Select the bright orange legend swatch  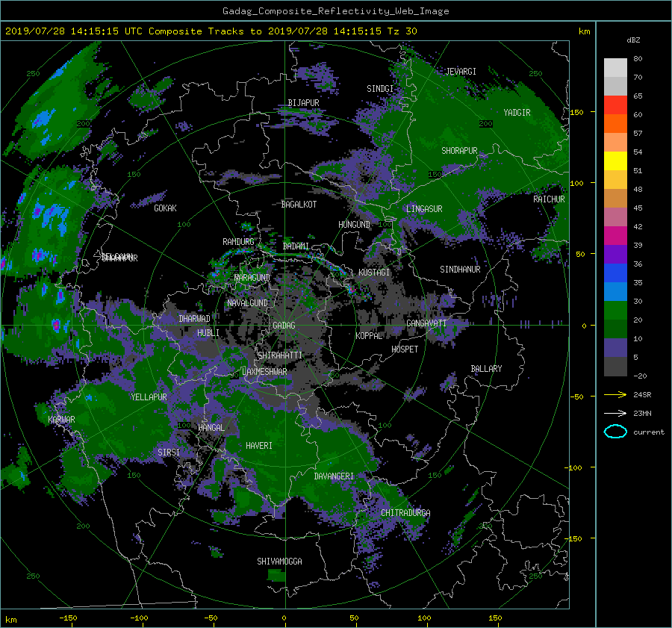[x=615, y=124]
